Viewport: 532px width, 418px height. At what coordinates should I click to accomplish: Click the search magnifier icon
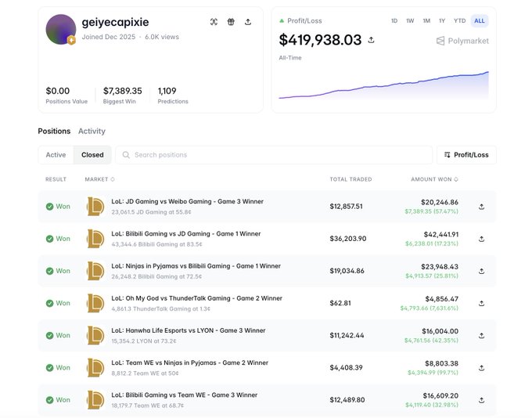point(126,155)
